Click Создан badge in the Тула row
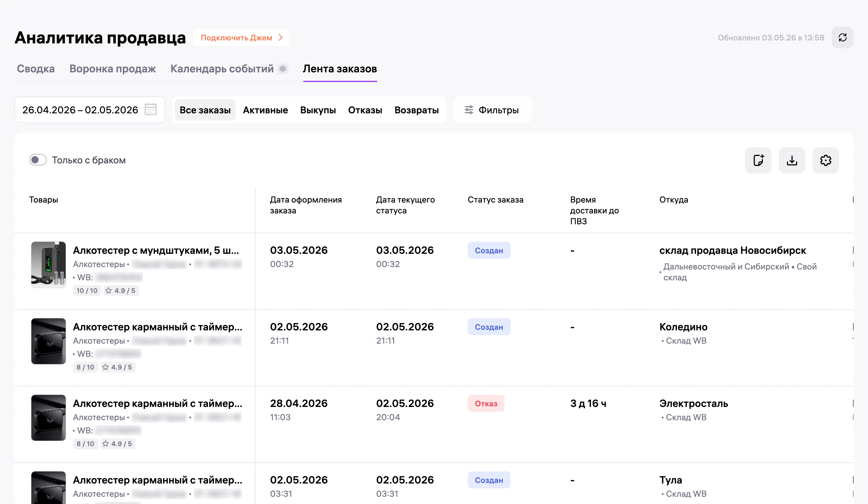Image resolution: width=868 pixels, height=504 pixels. click(489, 480)
